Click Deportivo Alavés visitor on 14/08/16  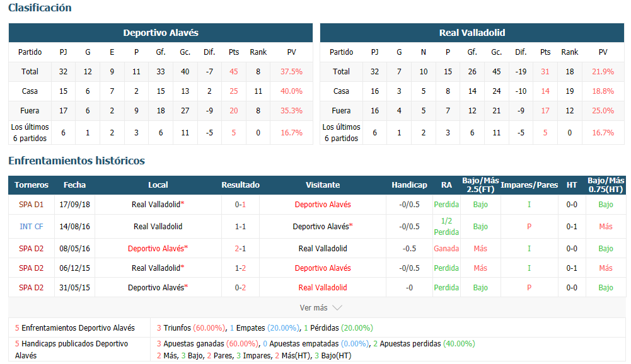pos(323,227)
